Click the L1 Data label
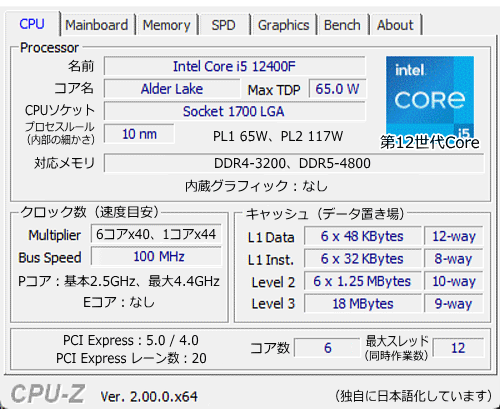Screen dimensions: 500x409 click(x=271, y=237)
